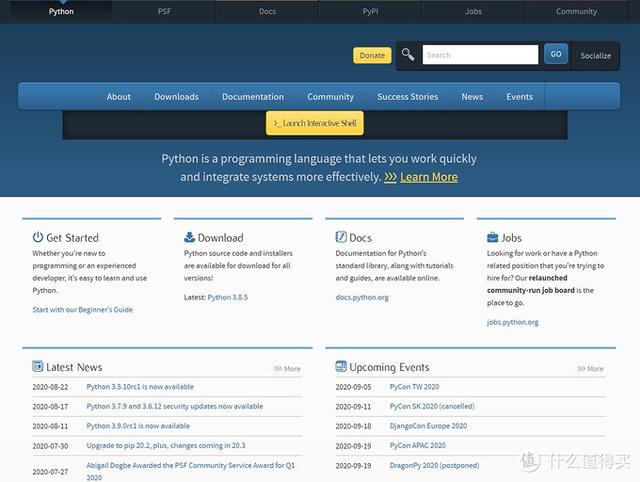Open the DjangoCon Europe 2020 event
This screenshot has height=482, width=640.
[428, 426]
